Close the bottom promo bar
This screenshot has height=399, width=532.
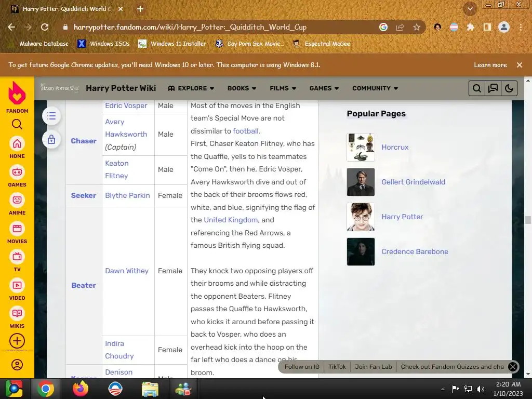coord(513,367)
